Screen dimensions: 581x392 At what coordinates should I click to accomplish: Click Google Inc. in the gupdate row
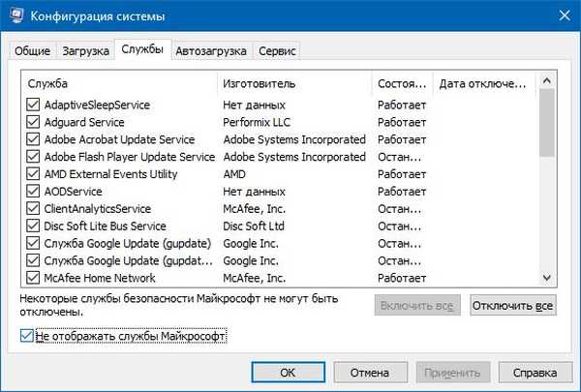[251, 243]
